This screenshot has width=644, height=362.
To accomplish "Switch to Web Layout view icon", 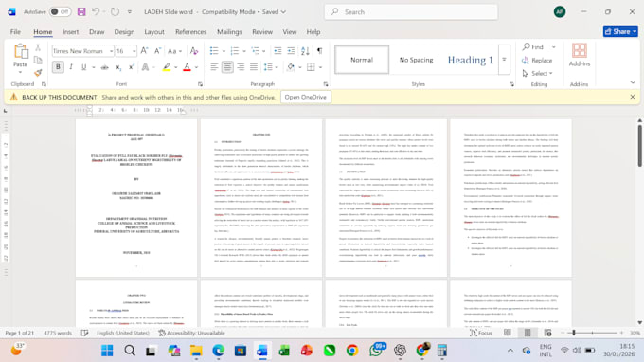I will click(547, 333).
